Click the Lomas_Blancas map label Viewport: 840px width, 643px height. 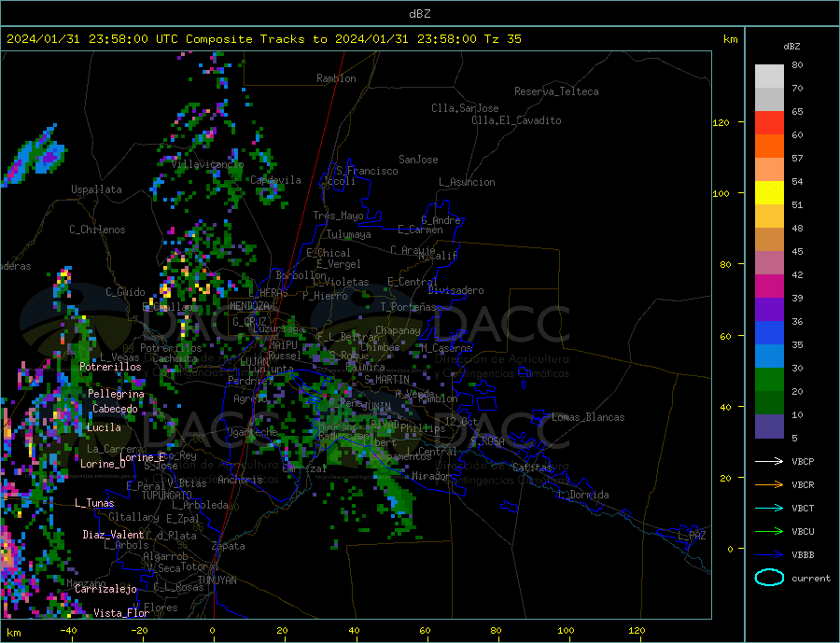point(588,417)
